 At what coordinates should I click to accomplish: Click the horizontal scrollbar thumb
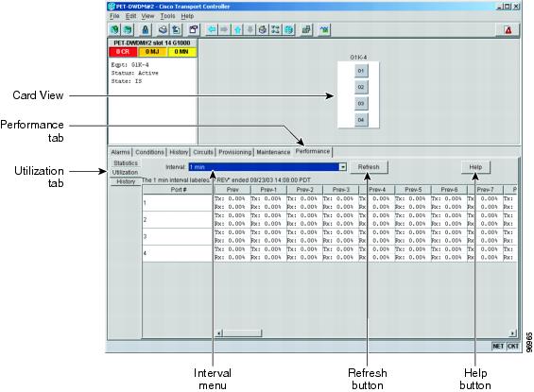pyautogui.click(x=242, y=332)
